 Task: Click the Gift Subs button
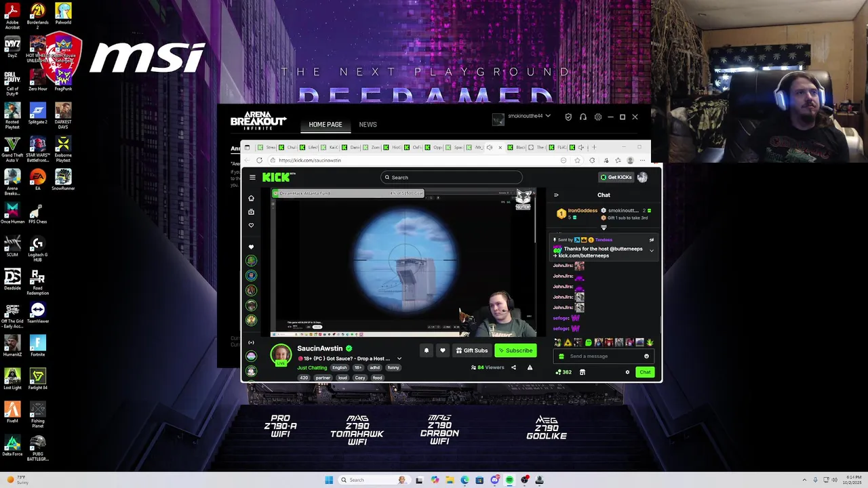tap(471, 350)
